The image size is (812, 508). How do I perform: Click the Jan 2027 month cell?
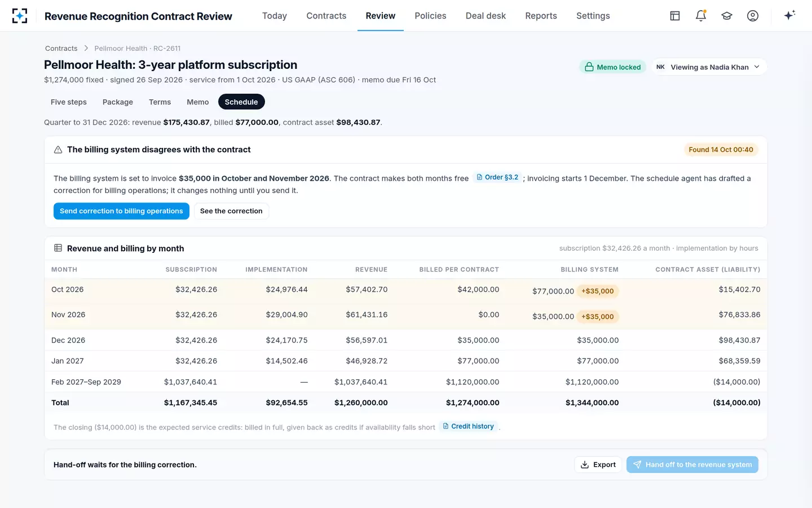click(67, 361)
